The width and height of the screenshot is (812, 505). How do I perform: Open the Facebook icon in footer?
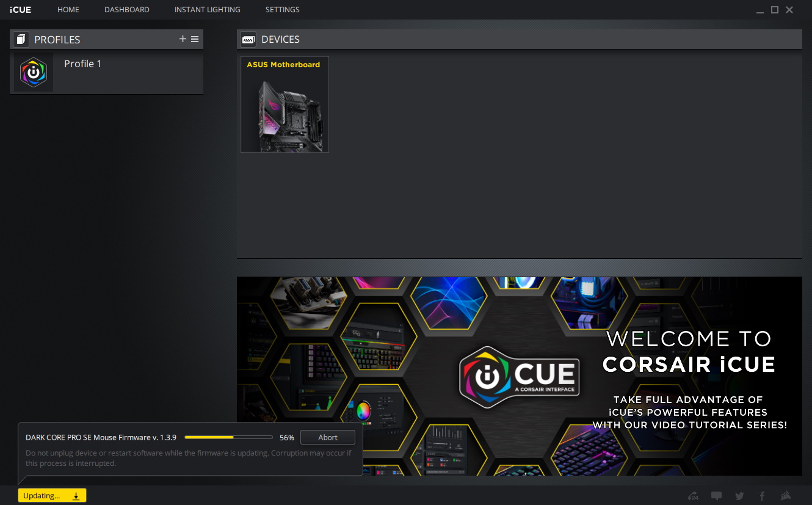pyautogui.click(x=762, y=496)
